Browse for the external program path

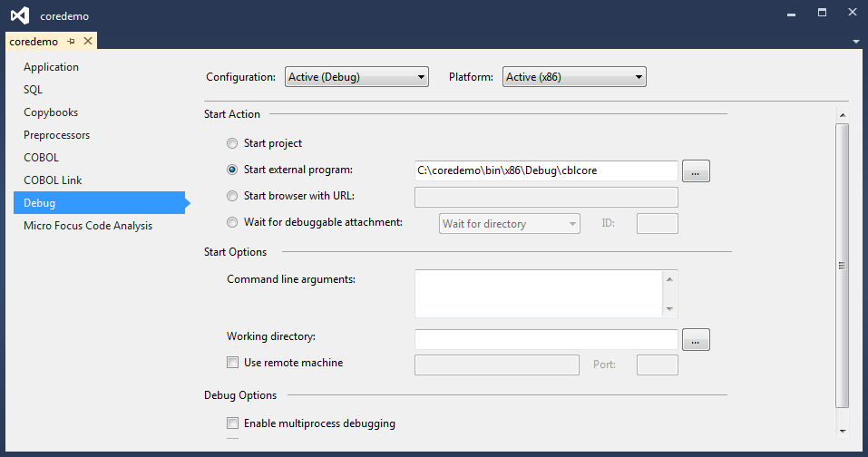[696, 170]
